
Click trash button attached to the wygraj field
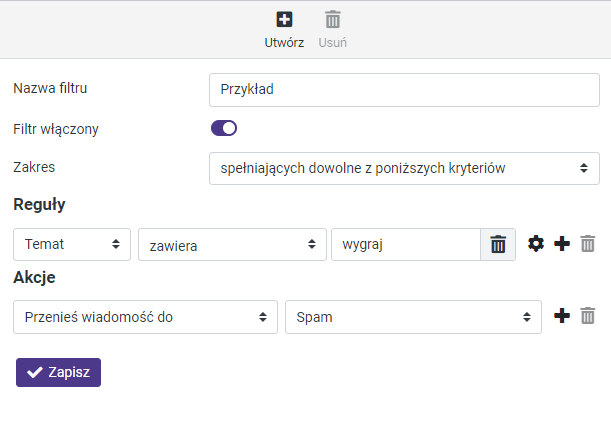pos(498,244)
